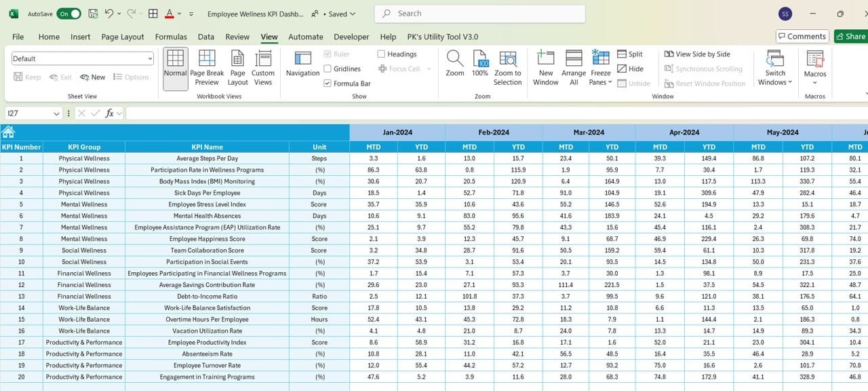The width and height of the screenshot is (868, 391).
Task: Click the Comments button
Action: coord(803,37)
